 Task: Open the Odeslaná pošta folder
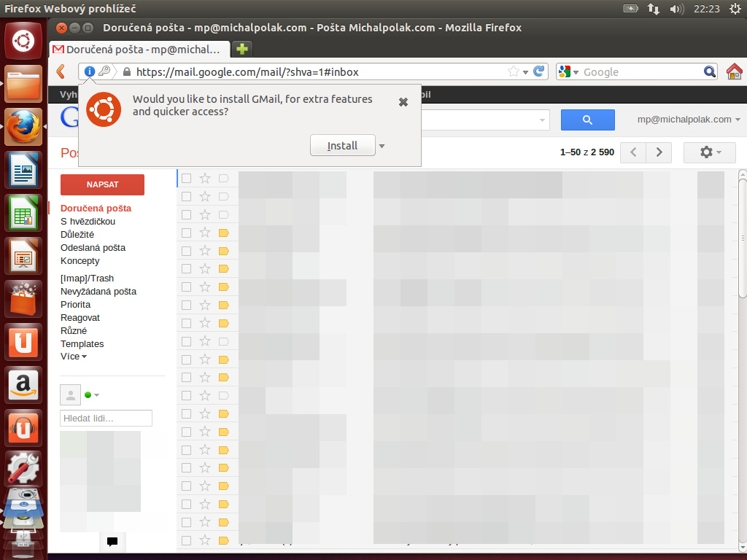pos(93,248)
